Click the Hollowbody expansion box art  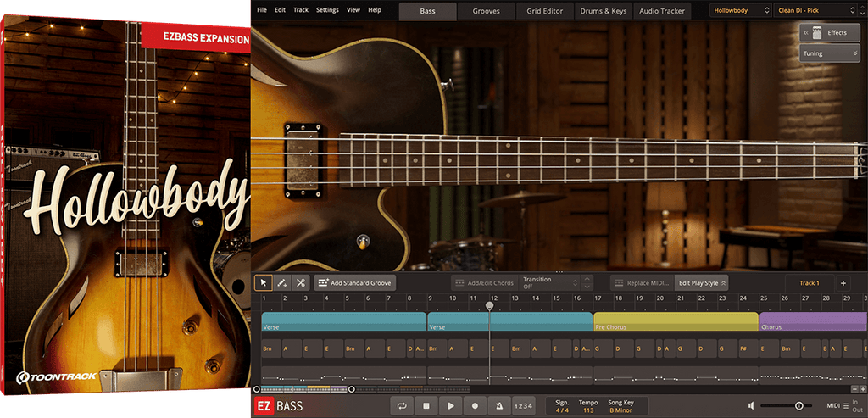point(125,205)
